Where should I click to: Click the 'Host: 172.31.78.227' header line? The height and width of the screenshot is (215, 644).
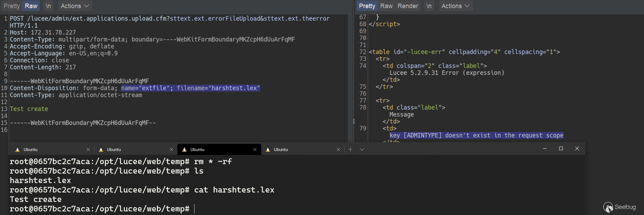tap(43, 32)
